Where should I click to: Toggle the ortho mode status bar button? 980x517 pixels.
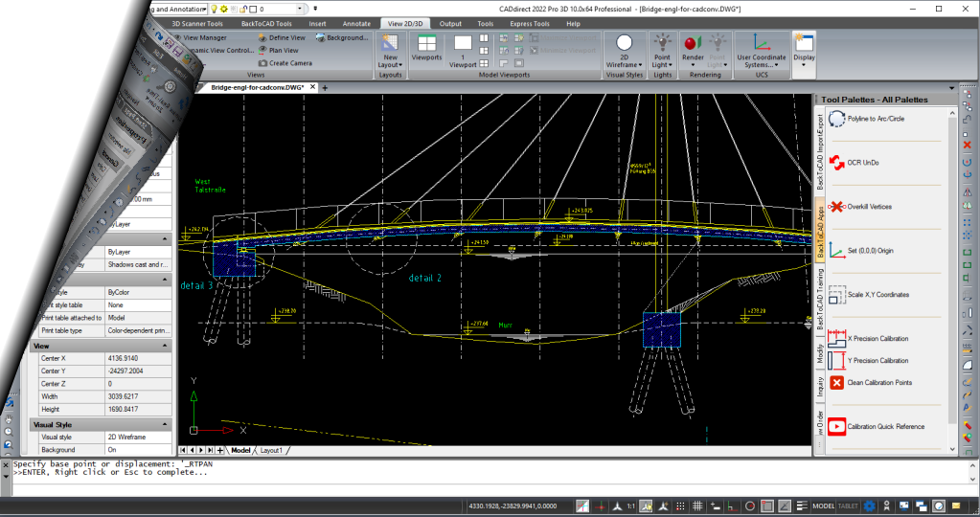point(733,506)
